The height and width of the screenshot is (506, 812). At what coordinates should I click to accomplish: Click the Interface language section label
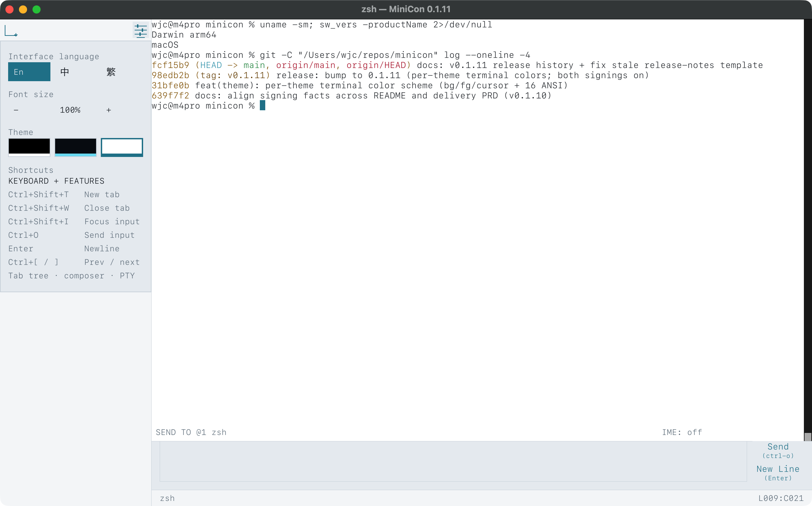tap(54, 56)
